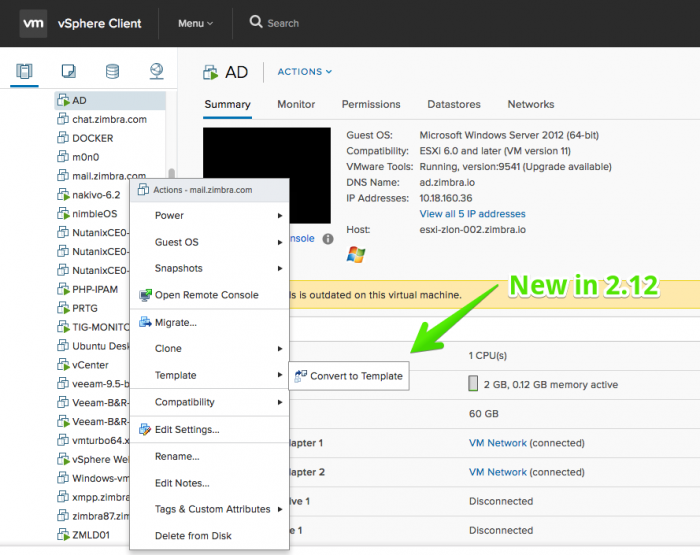Select chat.zimbra.com in the tree
The image size is (700, 555).
click(x=110, y=119)
